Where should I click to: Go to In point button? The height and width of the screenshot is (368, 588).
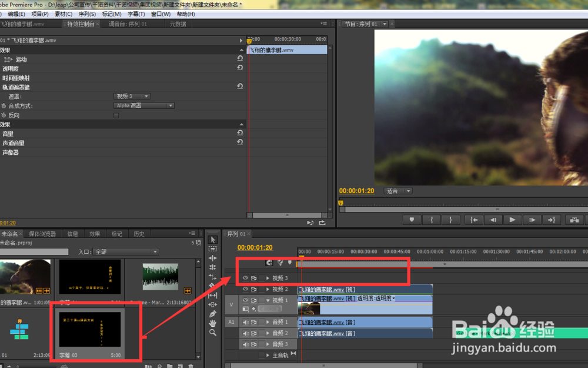coord(473,220)
